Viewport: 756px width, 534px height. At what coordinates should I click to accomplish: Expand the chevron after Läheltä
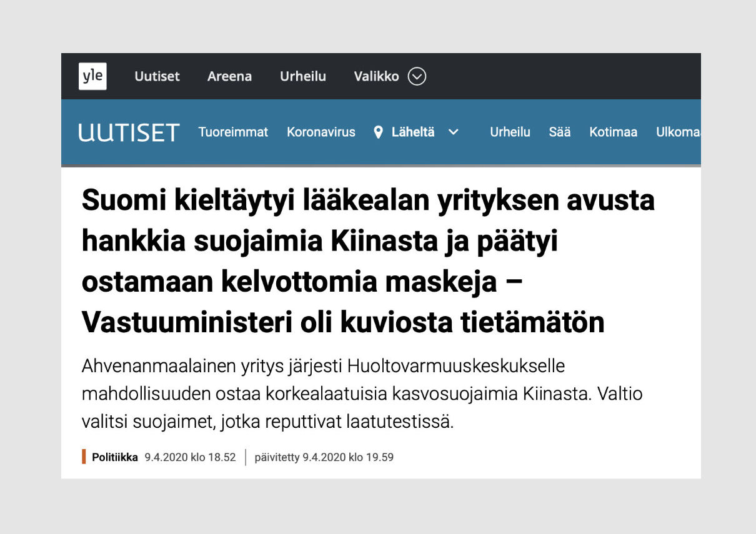point(454,132)
